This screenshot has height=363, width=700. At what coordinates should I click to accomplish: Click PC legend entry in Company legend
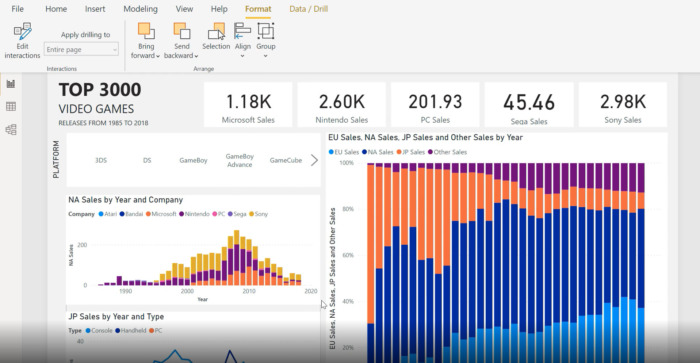point(219,214)
